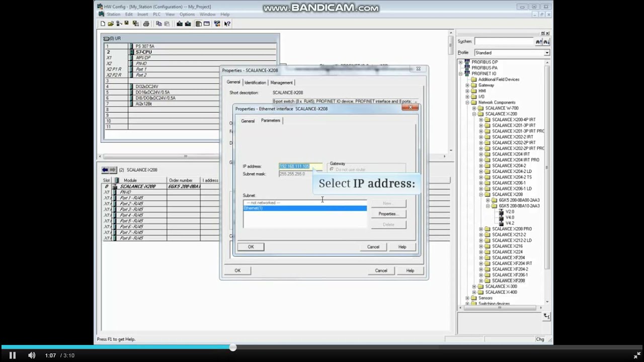The width and height of the screenshot is (644, 362).
Task: Open the Options menu
Action: tap(187, 15)
